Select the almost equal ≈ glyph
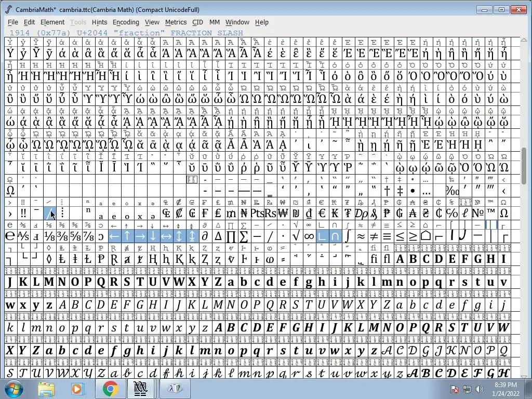Screen dimensions: 532x399 [x=361, y=236]
